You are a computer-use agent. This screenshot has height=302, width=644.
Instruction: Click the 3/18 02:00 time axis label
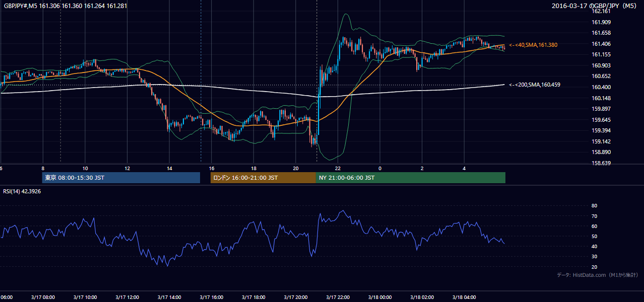[x=422, y=297]
